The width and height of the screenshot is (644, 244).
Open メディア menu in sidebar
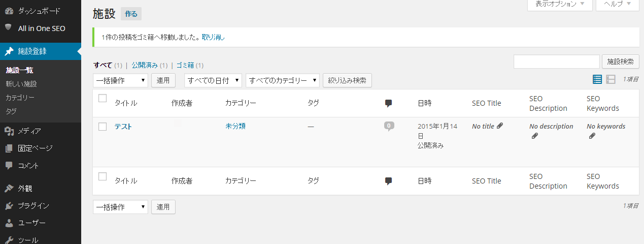[29, 131]
